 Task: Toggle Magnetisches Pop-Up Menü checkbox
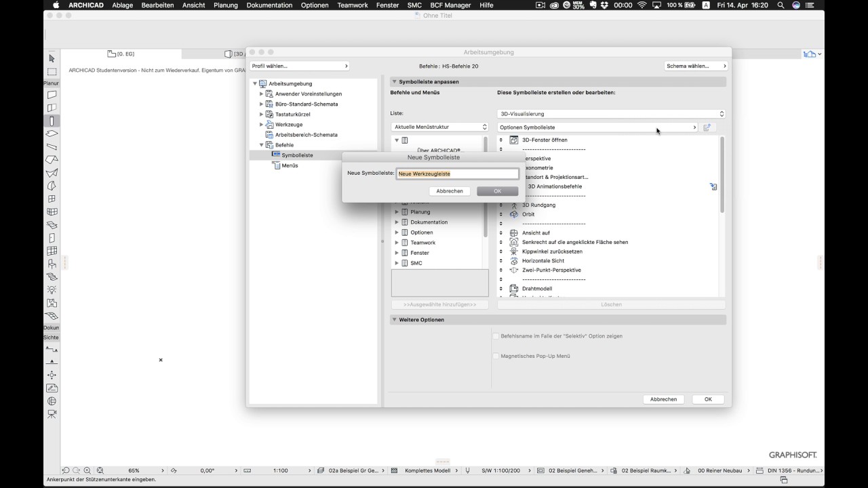(496, 356)
